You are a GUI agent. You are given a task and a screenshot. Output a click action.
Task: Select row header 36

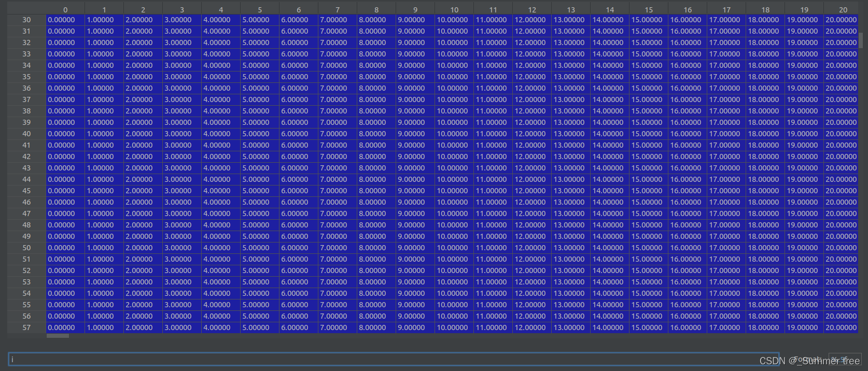pos(26,88)
